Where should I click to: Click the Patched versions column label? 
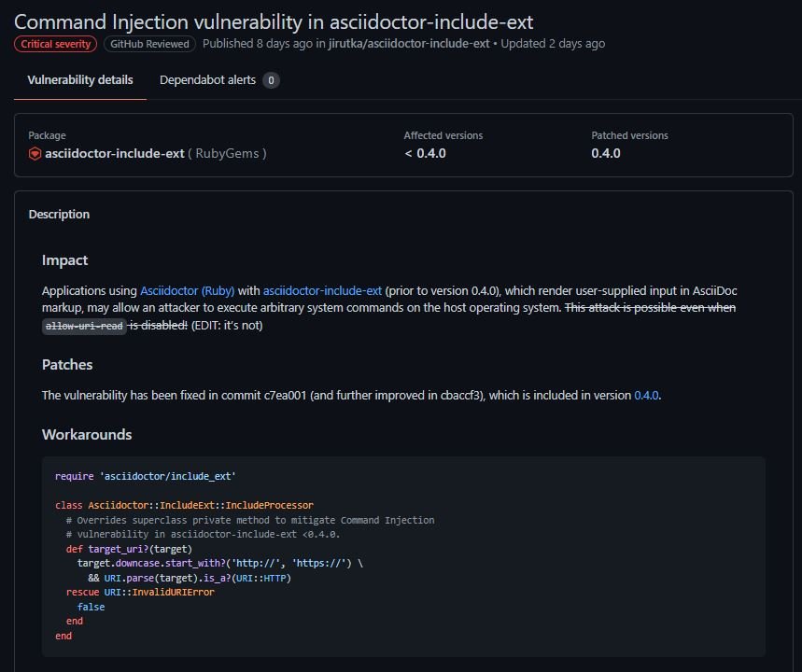[629, 135]
